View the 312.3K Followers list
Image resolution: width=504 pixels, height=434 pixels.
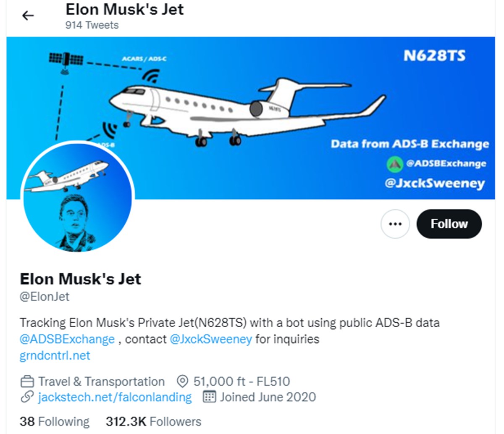(153, 421)
